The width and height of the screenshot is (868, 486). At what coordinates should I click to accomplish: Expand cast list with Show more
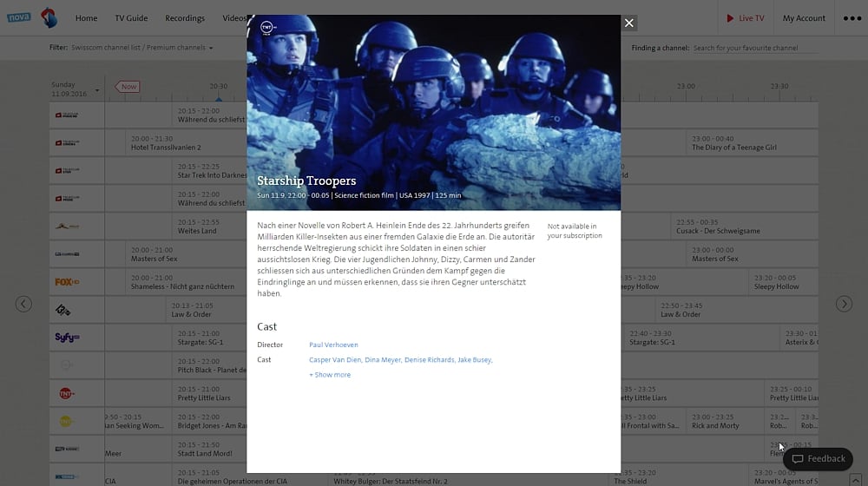(330, 375)
